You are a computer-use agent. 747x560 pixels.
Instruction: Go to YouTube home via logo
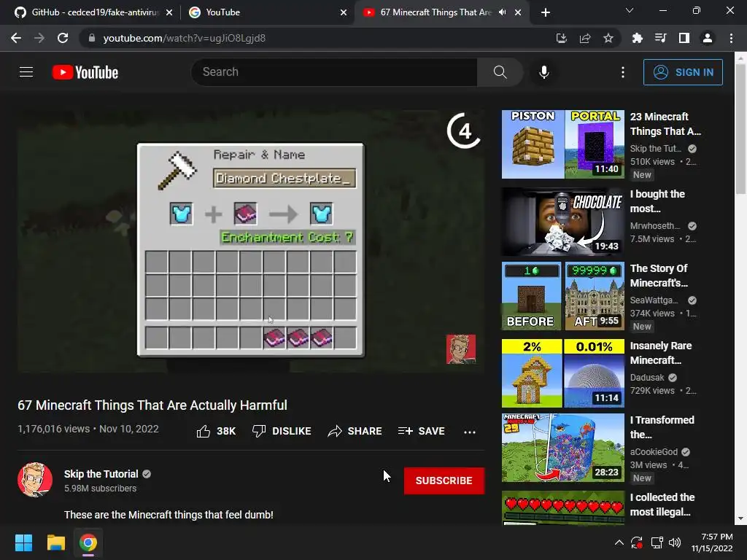coord(85,72)
